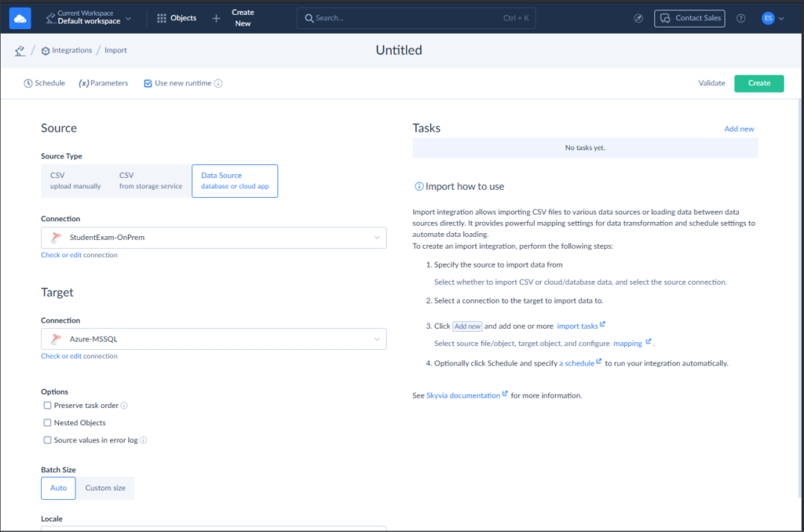Click info icon beside Use new runtime
The height and width of the screenshot is (532, 804).
point(218,83)
